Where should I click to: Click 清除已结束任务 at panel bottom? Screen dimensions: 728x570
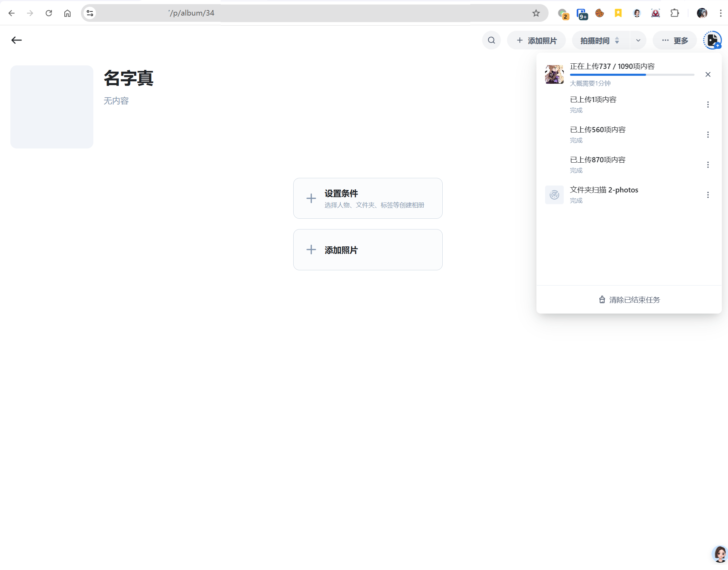629,300
